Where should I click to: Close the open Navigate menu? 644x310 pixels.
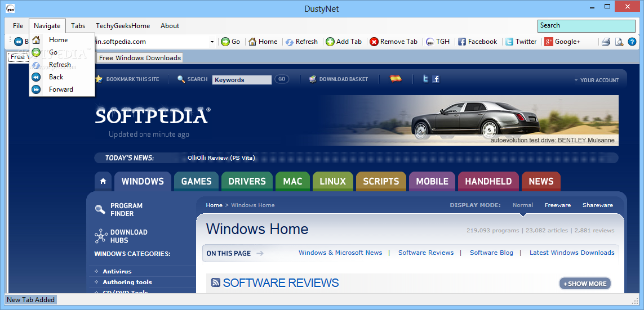[47, 26]
